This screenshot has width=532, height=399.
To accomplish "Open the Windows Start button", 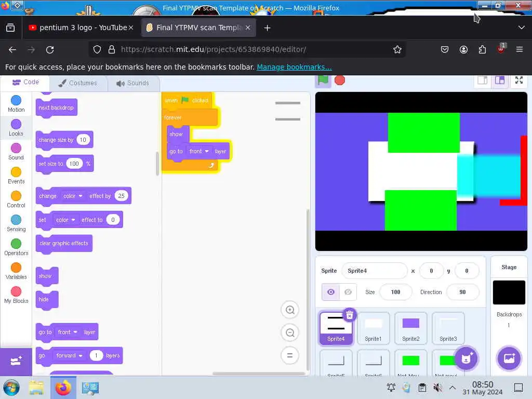I will pyautogui.click(x=11, y=388).
